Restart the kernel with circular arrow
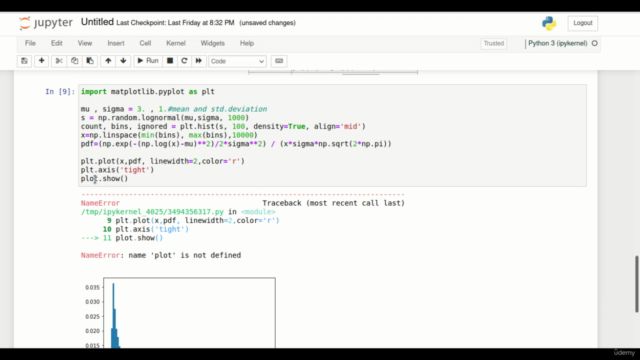640x360 pixels. tap(184, 61)
